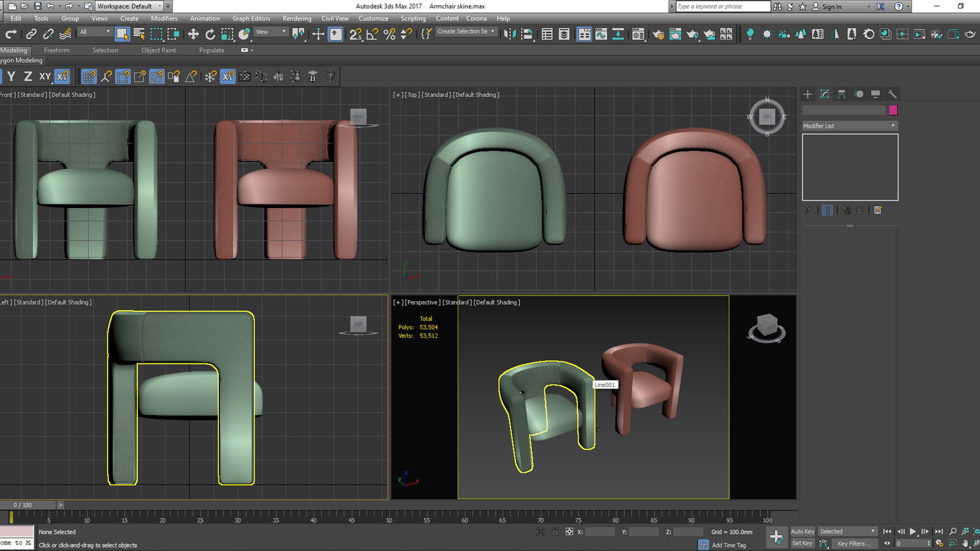Select the Select and Move tool
Image resolution: width=980 pixels, height=551 pixels.
pos(193,34)
